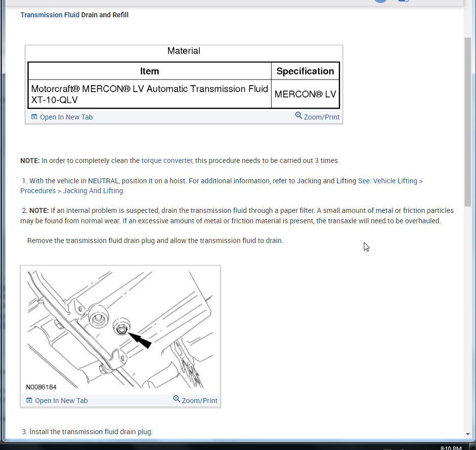Follow the torque converter link

167,161
